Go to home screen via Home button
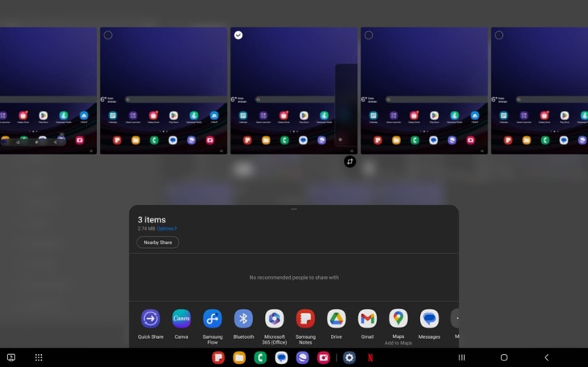 click(504, 357)
